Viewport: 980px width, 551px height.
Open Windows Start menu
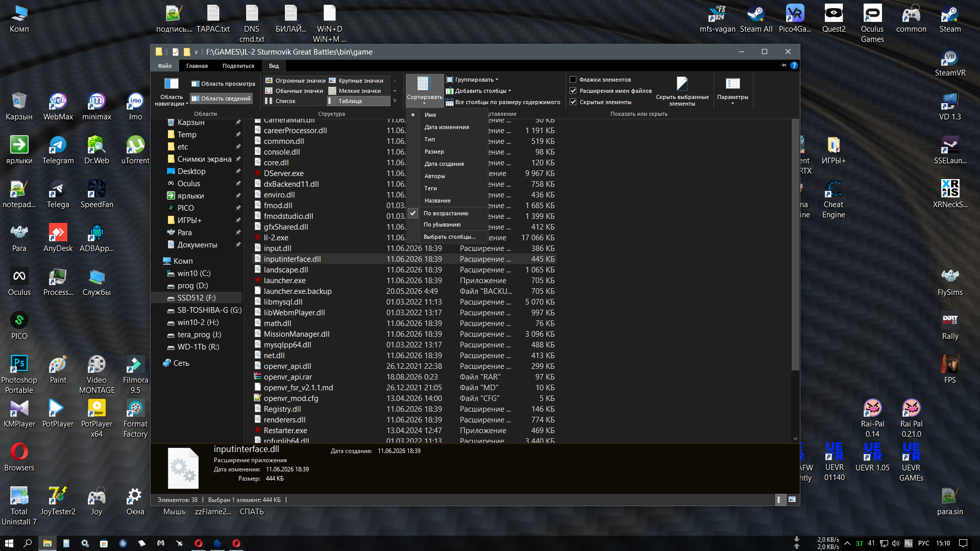click(9, 543)
